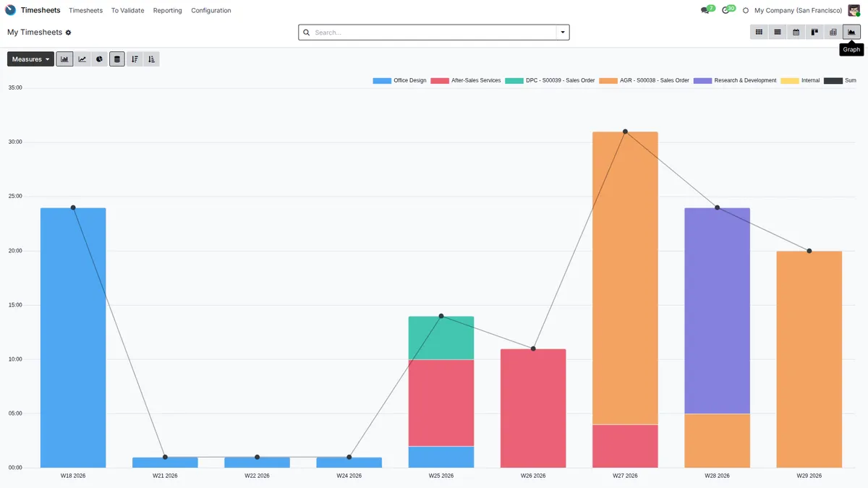
Task: Click the Sum line point above W27 2026
Action: [x=625, y=132]
